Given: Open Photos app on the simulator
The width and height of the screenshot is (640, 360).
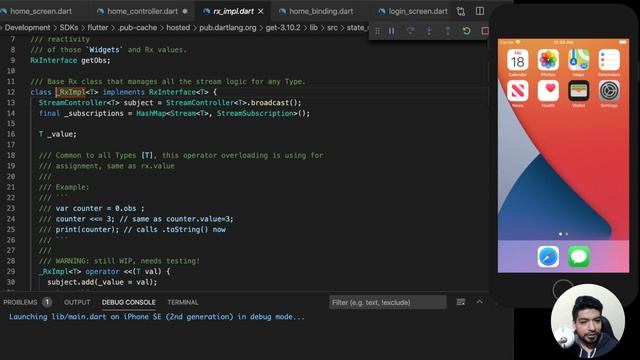Looking at the screenshot, I should click(x=548, y=60).
